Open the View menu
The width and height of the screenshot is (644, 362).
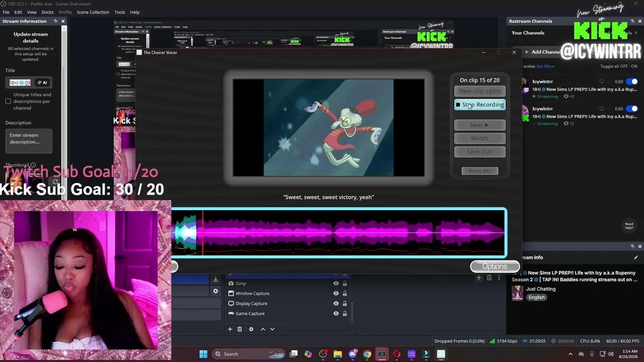coord(32,12)
